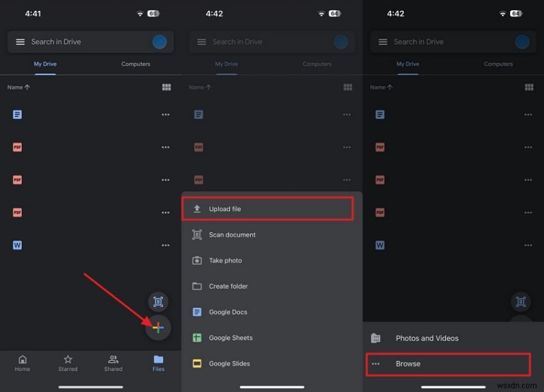Toggle Name sort order in middle screen
The image size is (544, 392).
point(200,88)
